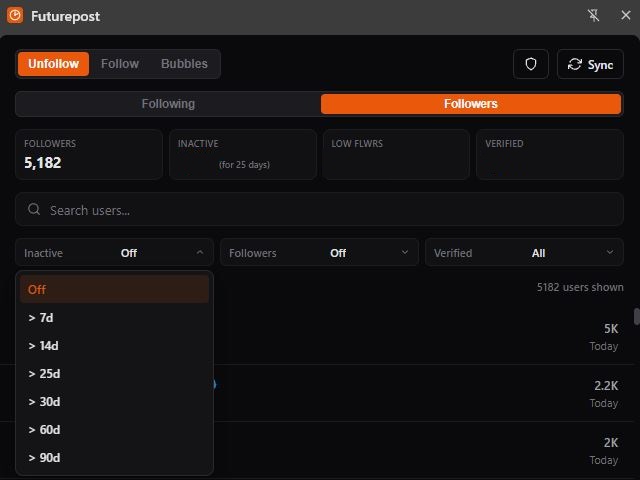Open the Verified filter dropdown
640x480 pixels.
coord(524,253)
